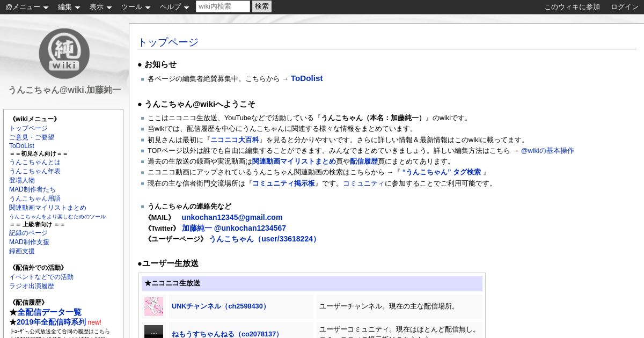Open うんこちゃん年表 in the sidebar
644x338 pixels.
pyautogui.click(x=35, y=171)
